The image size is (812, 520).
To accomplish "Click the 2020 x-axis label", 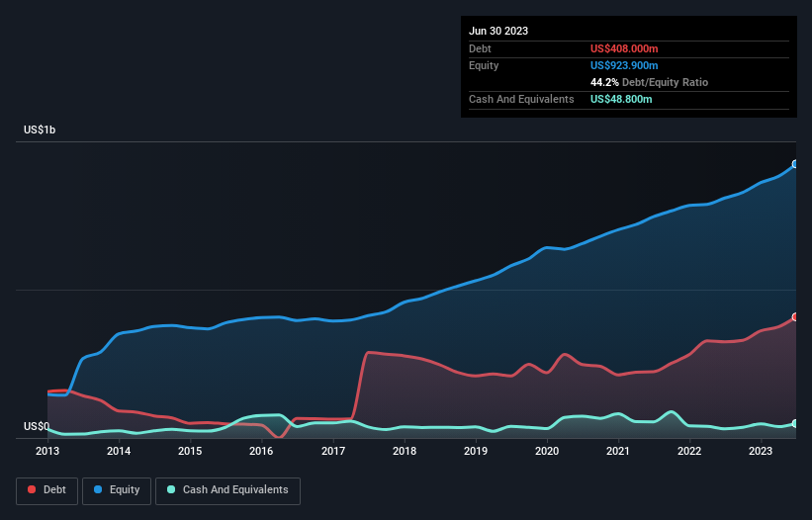I will pos(547,451).
